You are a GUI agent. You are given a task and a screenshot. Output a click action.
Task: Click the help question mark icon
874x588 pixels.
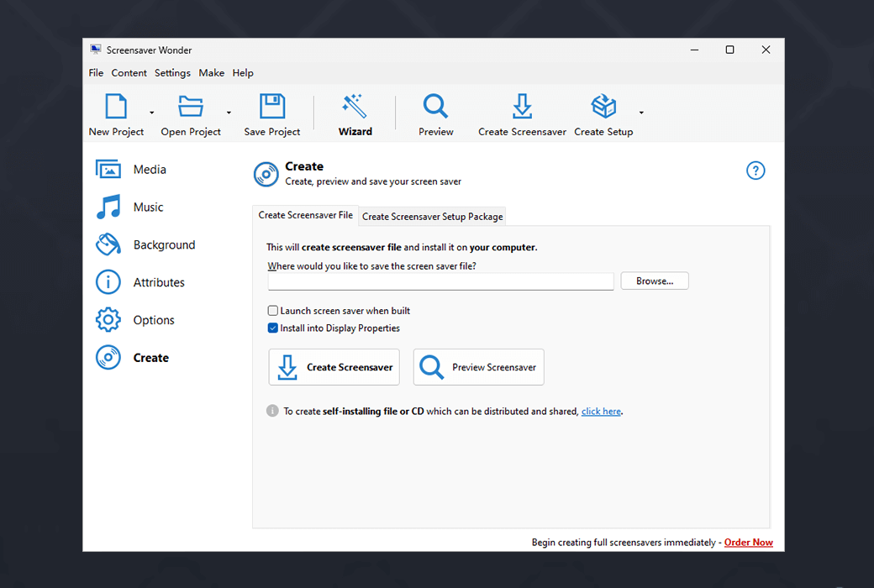(x=756, y=171)
